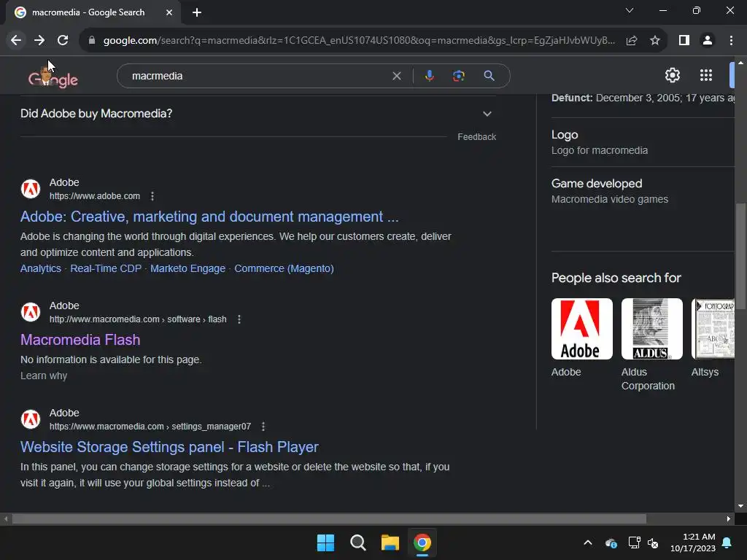The image size is (747, 560).
Task: Open options for the macromedia.com flash result
Action: [239, 319]
